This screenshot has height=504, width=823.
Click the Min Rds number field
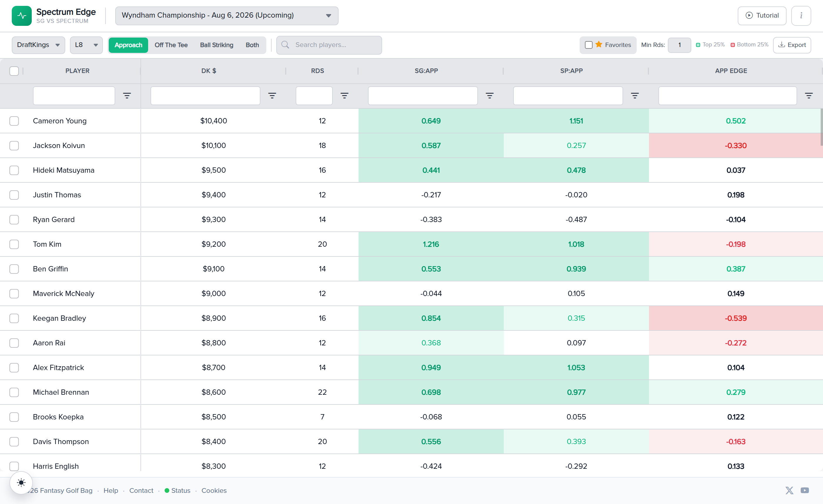pyautogui.click(x=679, y=45)
